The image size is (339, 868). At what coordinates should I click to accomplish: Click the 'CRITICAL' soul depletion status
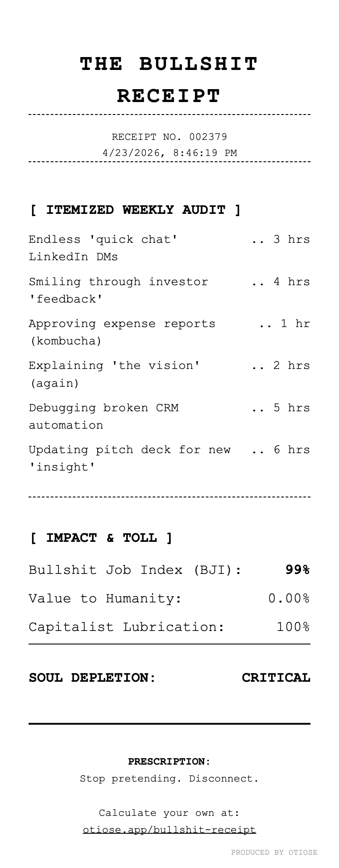click(x=276, y=678)
